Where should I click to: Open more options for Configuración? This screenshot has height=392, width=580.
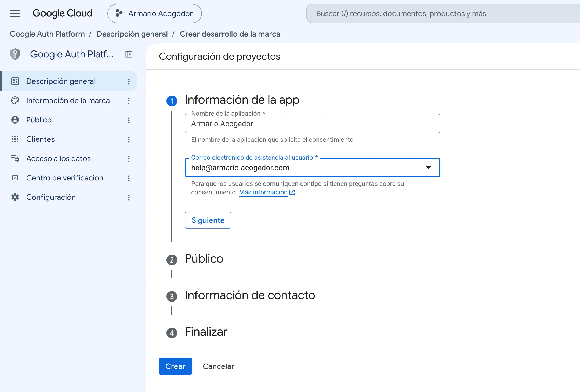pos(129,197)
